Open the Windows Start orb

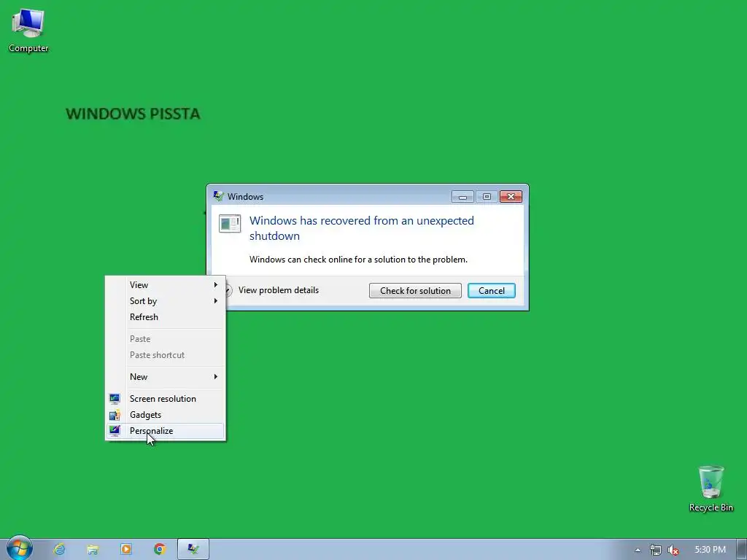(19, 548)
